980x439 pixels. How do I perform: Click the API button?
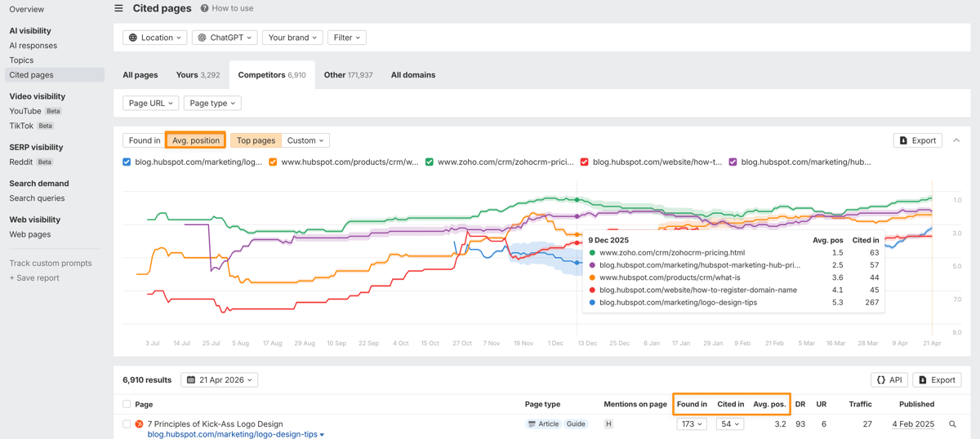(889, 380)
